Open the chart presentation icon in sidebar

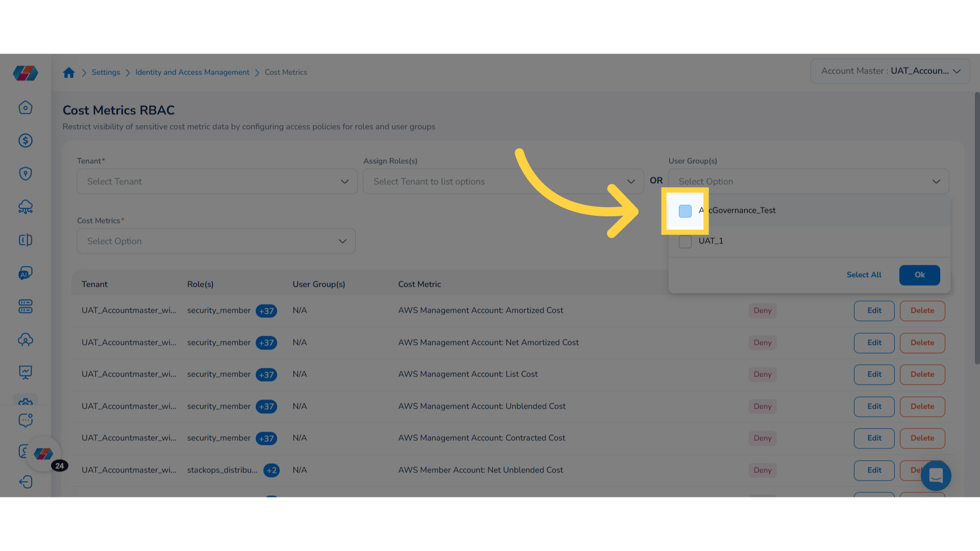26,373
